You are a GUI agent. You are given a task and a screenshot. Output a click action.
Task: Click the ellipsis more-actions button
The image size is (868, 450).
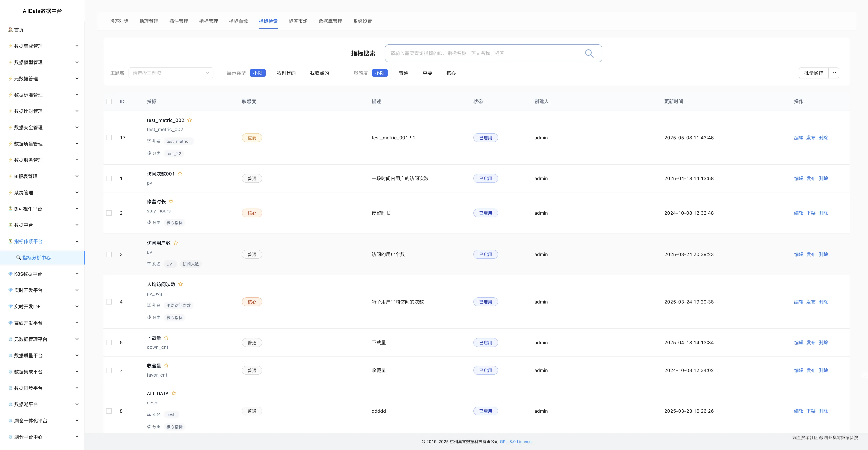click(833, 73)
